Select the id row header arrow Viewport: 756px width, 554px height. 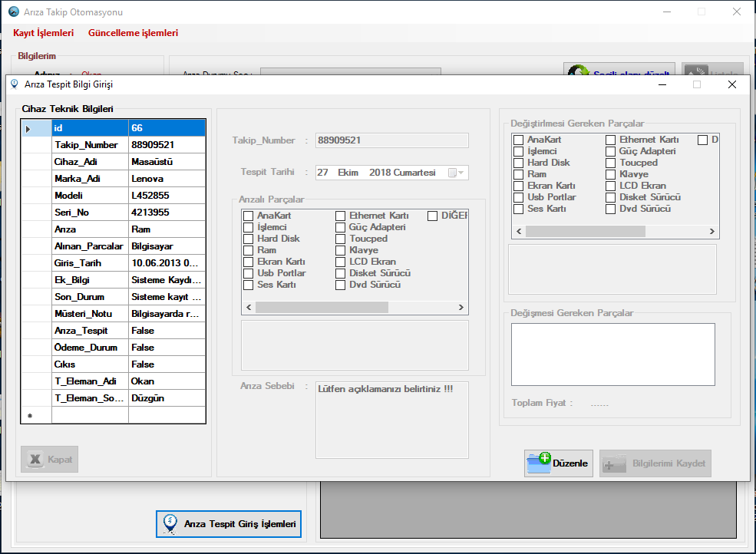coord(28,128)
